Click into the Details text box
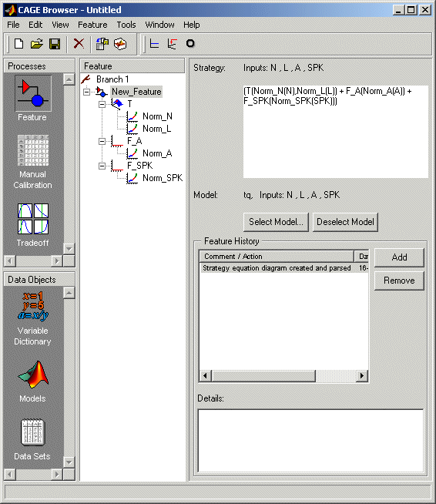 310,441
